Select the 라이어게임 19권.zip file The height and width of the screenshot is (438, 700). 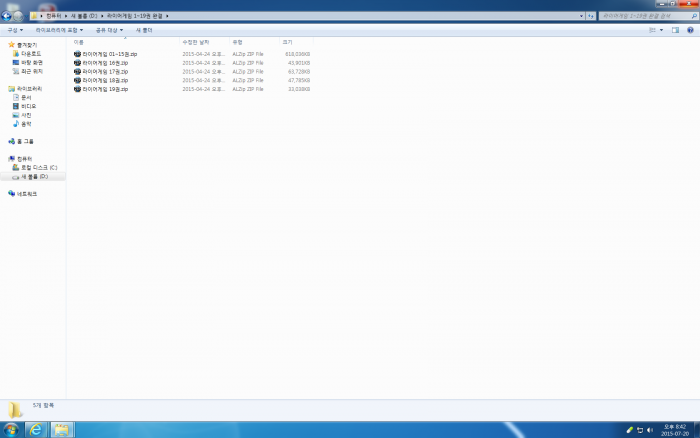pyautogui.click(x=104, y=89)
